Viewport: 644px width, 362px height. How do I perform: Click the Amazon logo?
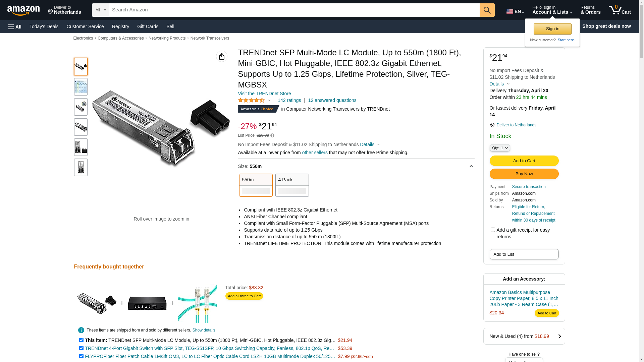pos(23,10)
